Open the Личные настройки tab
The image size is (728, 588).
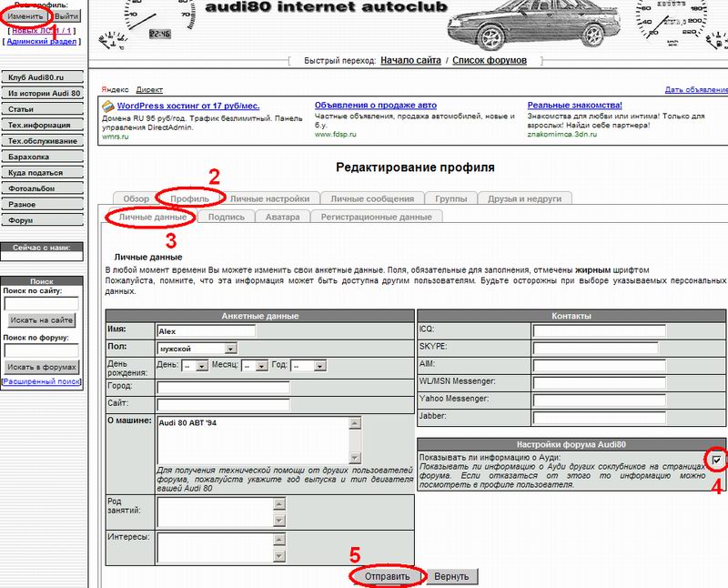pyautogui.click(x=269, y=198)
